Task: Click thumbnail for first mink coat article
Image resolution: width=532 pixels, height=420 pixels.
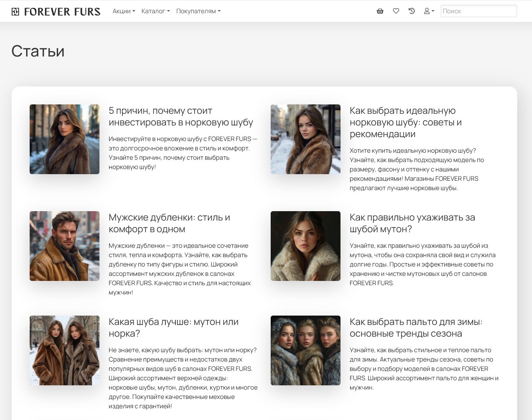Action: coord(64,139)
